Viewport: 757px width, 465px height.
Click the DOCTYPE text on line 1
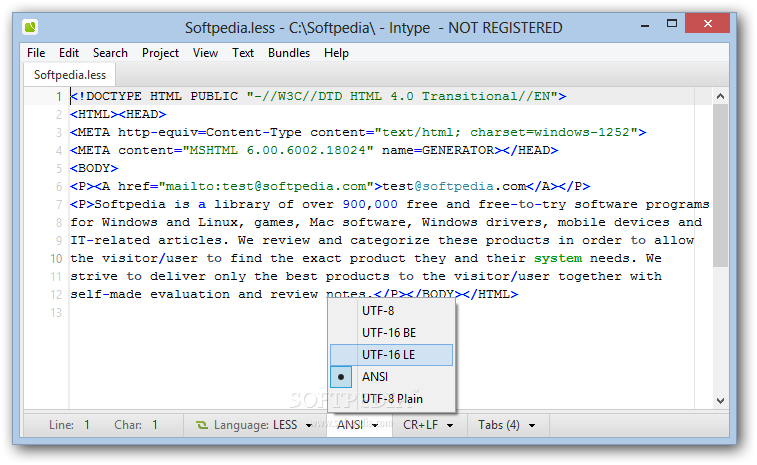[x=114, y=96]
